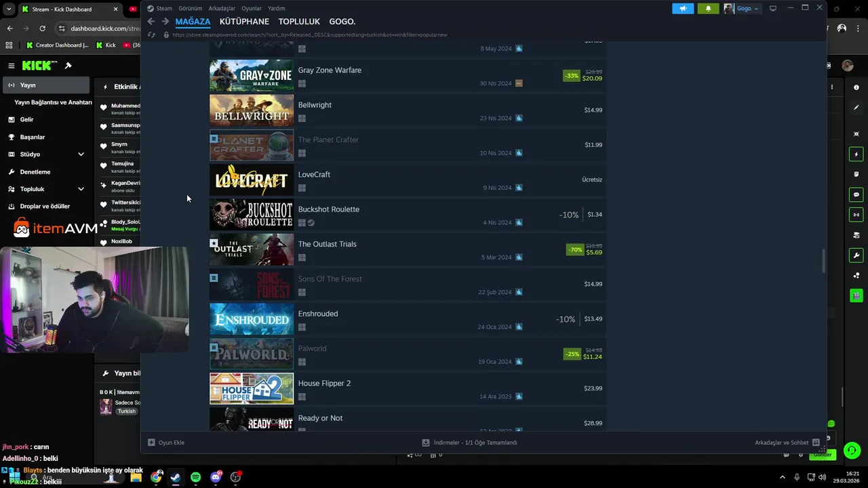868x488 pixels.
Task: Switch Steam to Big Picture mode
Action: click(x=772, y=8)
